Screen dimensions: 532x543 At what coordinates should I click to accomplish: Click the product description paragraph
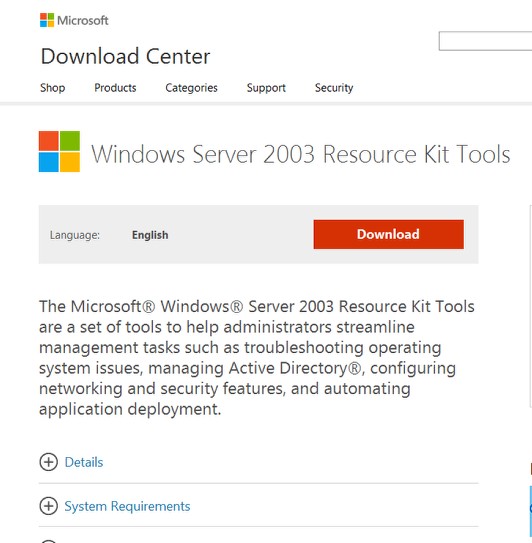tap(256, 358)
